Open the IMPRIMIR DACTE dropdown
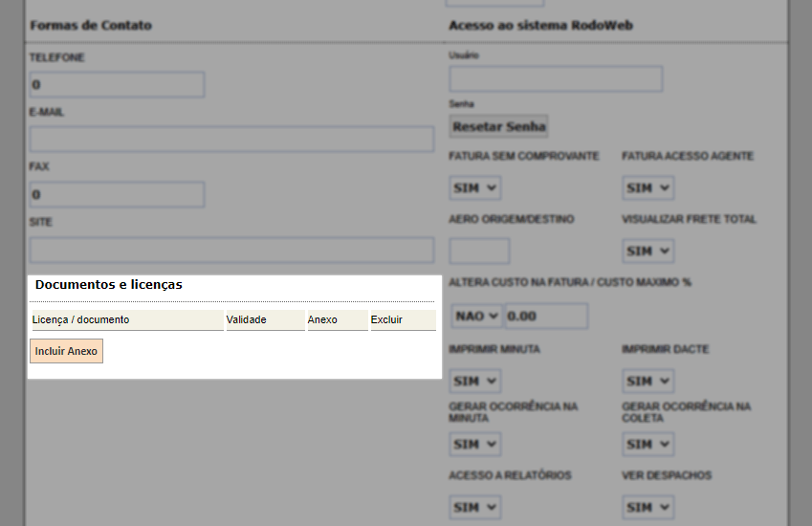 (647, 381)
